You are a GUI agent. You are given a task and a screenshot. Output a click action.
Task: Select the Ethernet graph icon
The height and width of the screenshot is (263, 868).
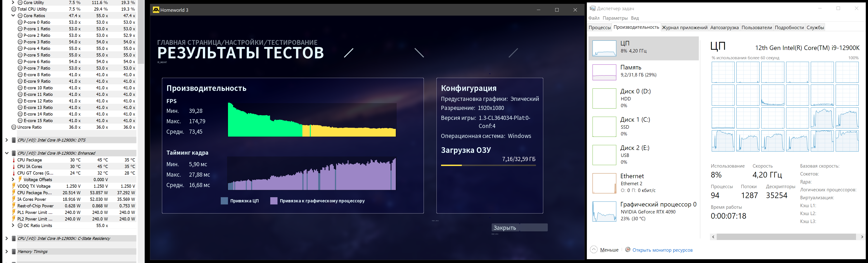[x=604, y=183]
